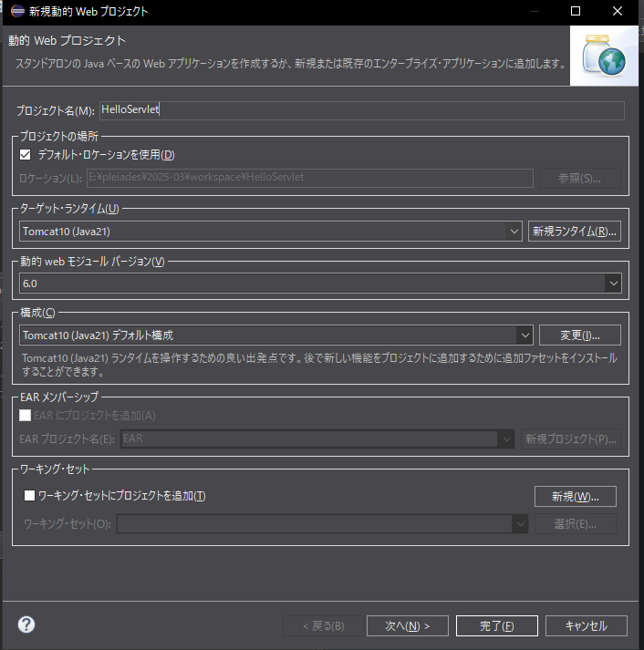
Task: Click the Modify configuration button
Action: coord(579,335)
